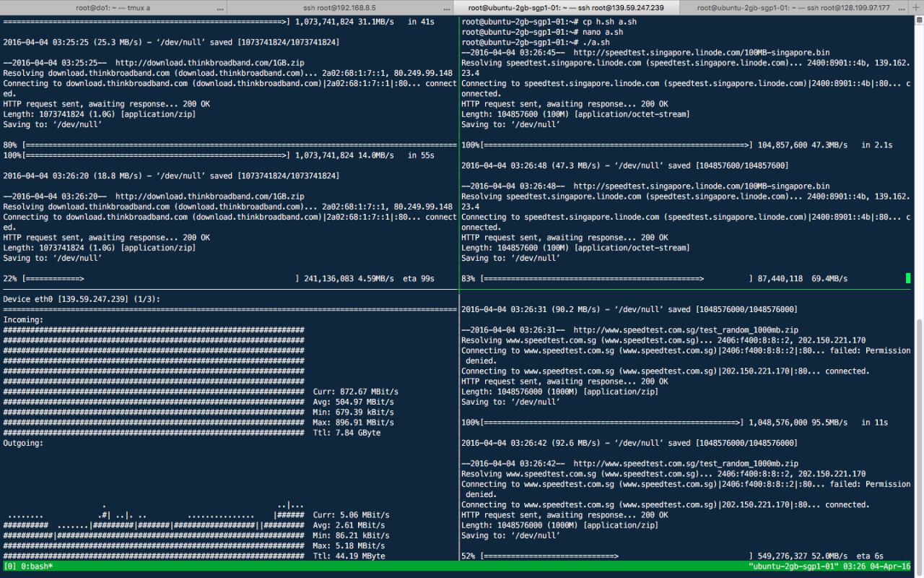Click the '03:26:20 (18.8 MB/s)' saved line
This screenshot has height=578, width=924.
click(171, 176)
